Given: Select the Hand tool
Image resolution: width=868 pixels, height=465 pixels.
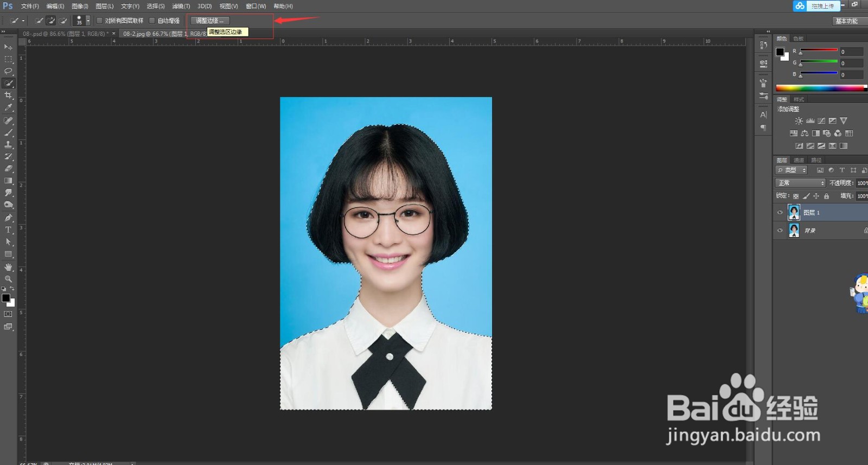Looking at the screenshot, I should tap(8, 267).
